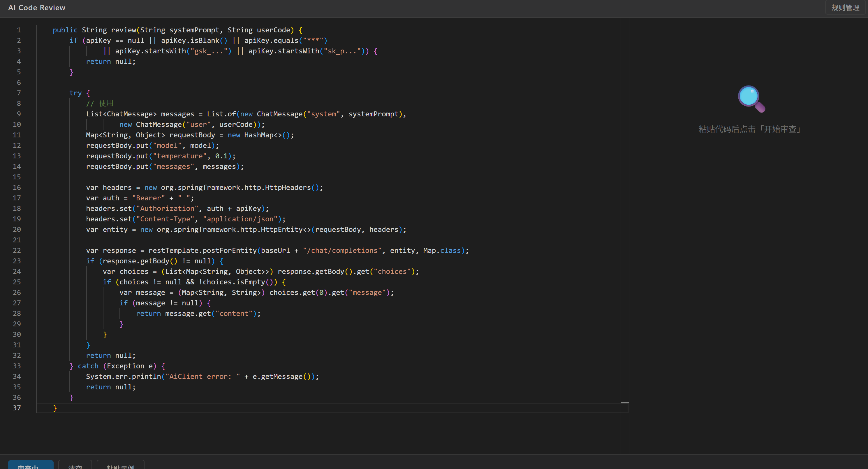Click 'restTemplate.postForEntity' on line 22
The image size is (868, 469).
click(x=203, y=250)
